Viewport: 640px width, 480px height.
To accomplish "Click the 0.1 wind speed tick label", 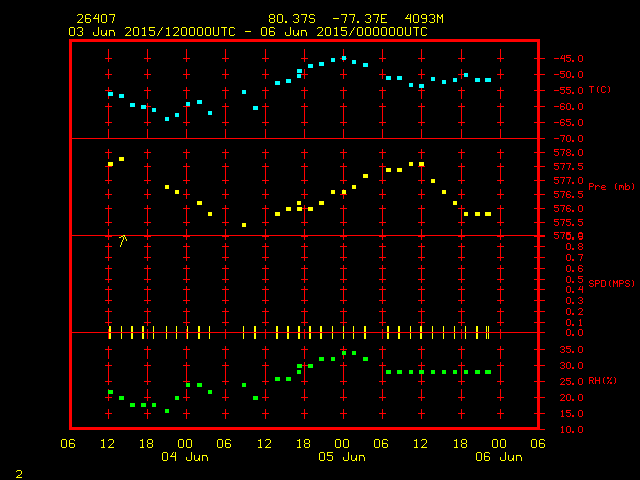I will 575,323.
